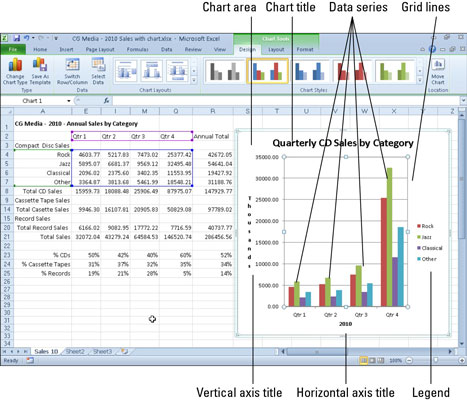Click the Move Chart button
This screenshot has width=467, height=400.
pos(438,72)
